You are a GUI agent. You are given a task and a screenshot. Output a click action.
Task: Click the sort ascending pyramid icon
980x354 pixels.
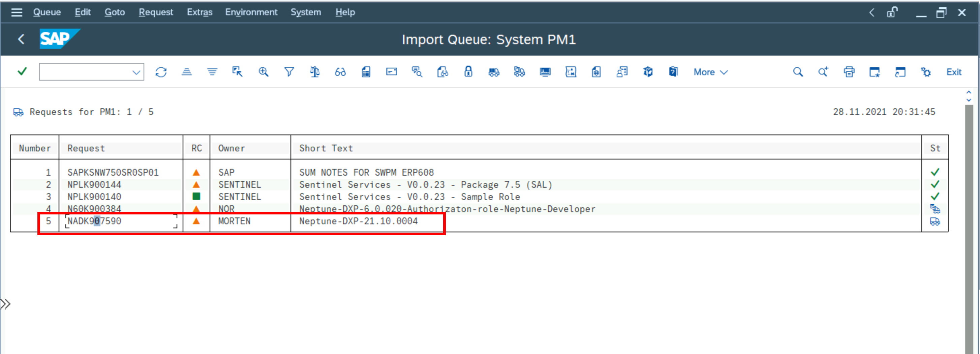pyautogui.click(x=186, y=72)
